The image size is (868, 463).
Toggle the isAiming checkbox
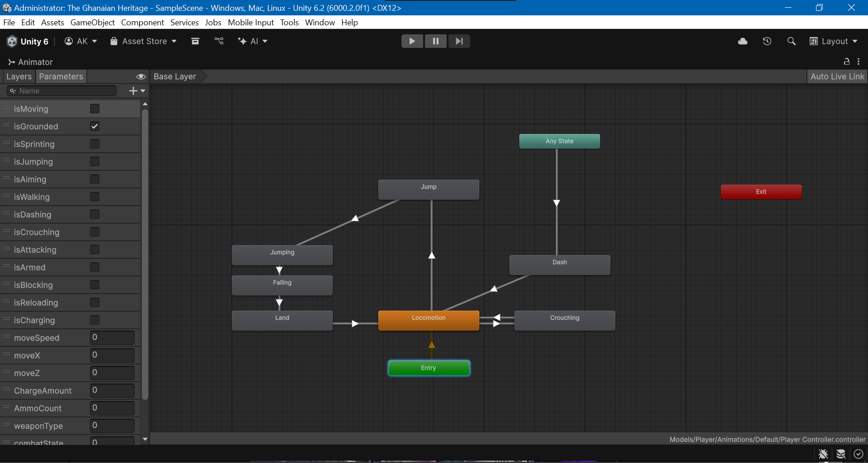tap(94, 179)
